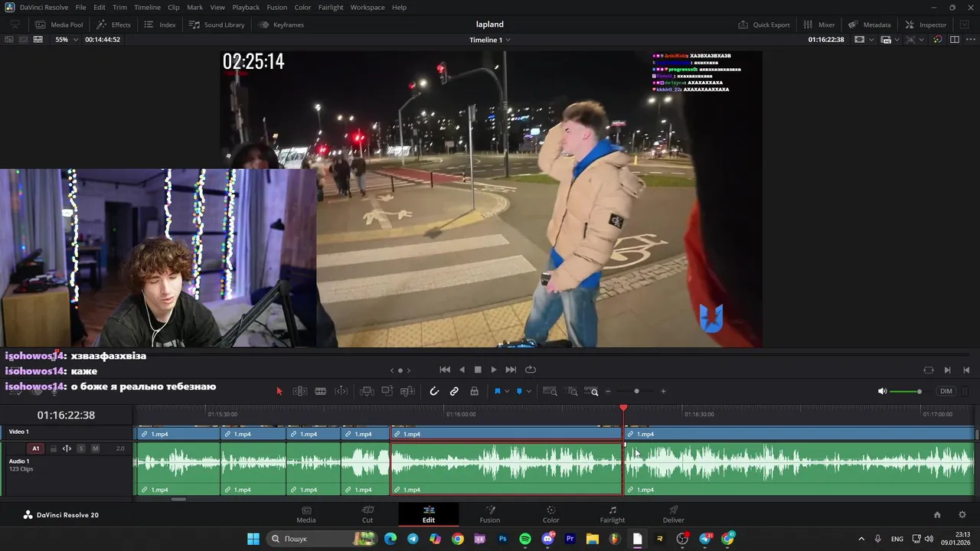Click the red timeline playhead marker
Screen dimensions: 980x551
[x=623, y=409]
